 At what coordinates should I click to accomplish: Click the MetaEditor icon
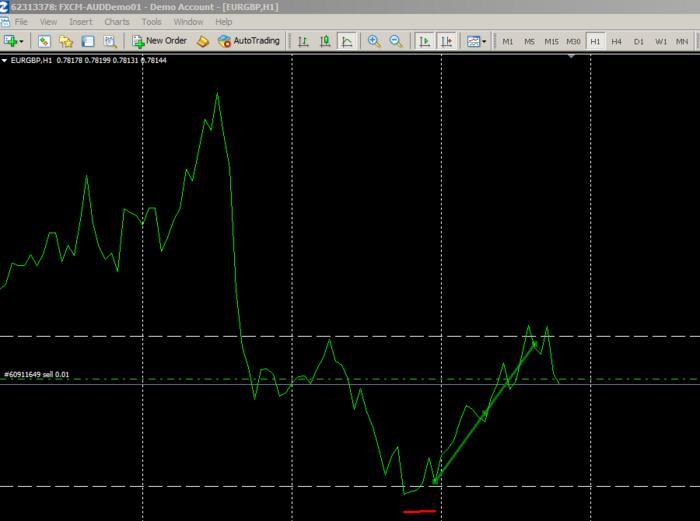pos(203,41)
